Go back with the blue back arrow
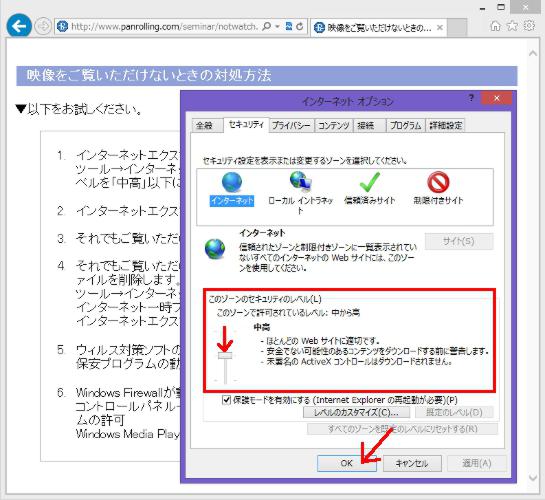 19,25
